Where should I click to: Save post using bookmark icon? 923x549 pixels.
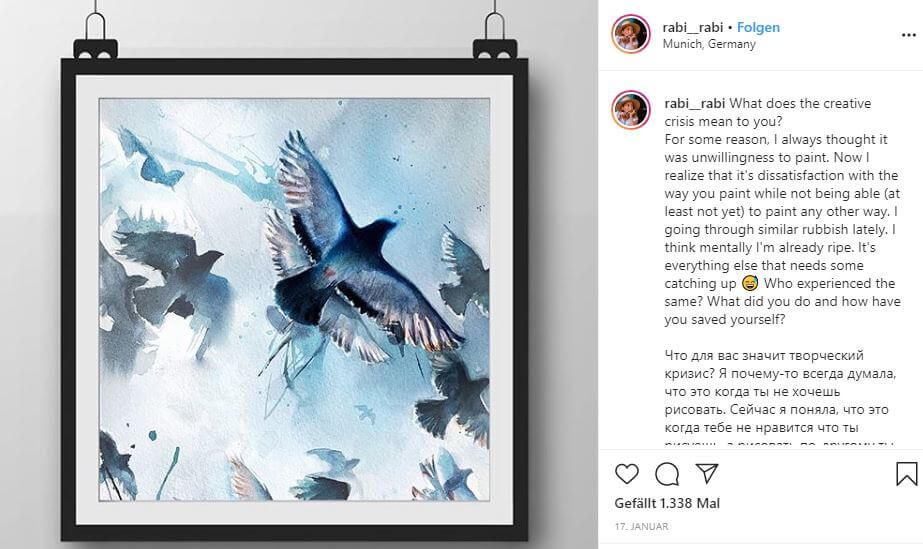(907, 474)
